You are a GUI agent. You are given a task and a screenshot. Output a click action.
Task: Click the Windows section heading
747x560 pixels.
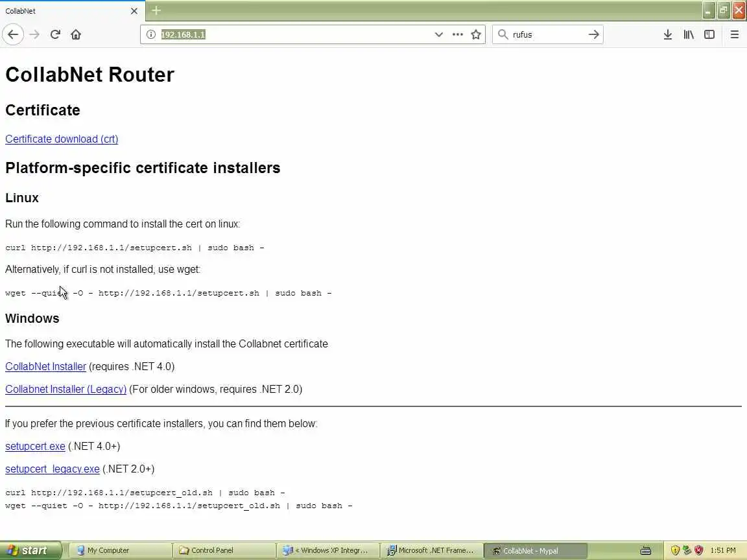[x=32, y=319]
